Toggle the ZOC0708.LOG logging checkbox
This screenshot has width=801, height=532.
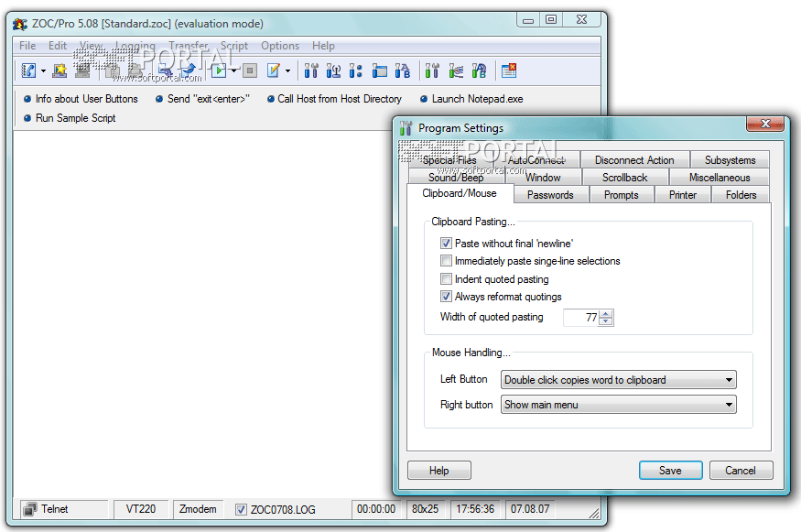tap(241, 509)
